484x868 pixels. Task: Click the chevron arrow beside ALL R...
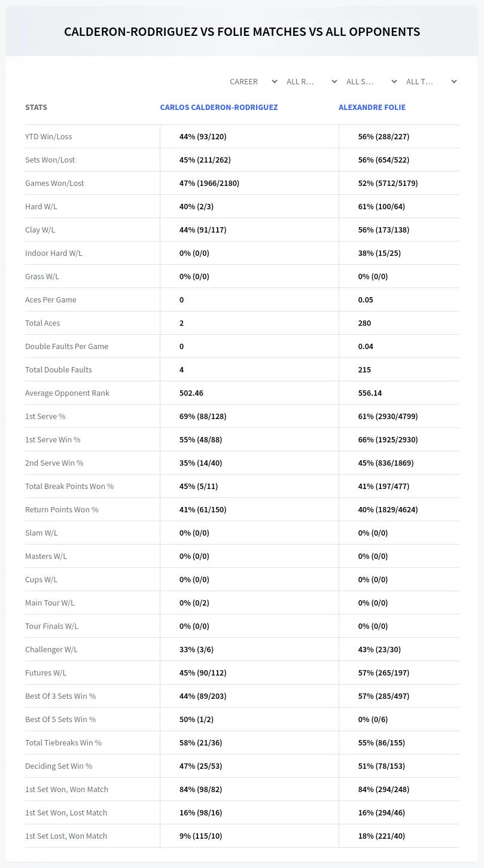[x=334, y=81]
